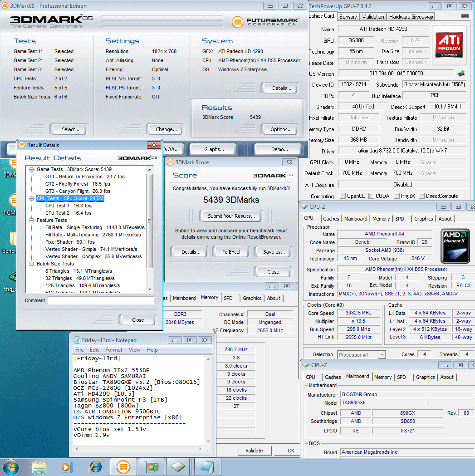The image size is (475, 476).
Task: Click the GPU-Z screenshot camera icon
Action: pyautogui.click(x=465, y=16)
